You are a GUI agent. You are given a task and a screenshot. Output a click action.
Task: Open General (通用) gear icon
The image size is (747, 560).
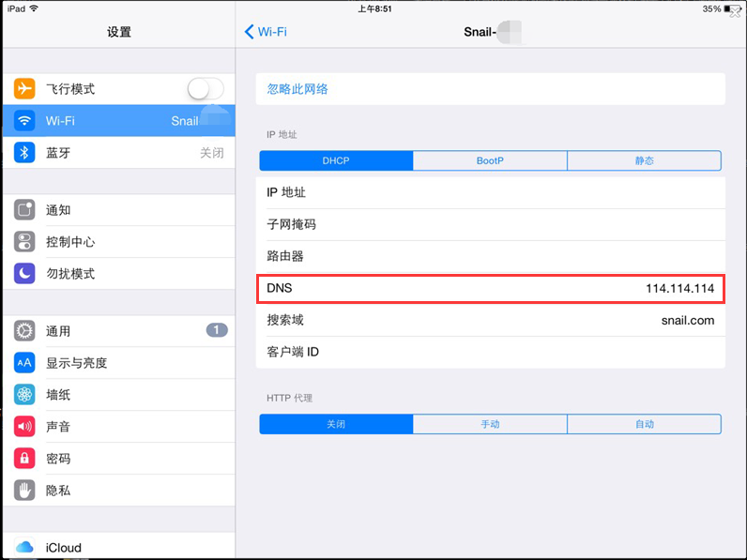pos(24,331)
